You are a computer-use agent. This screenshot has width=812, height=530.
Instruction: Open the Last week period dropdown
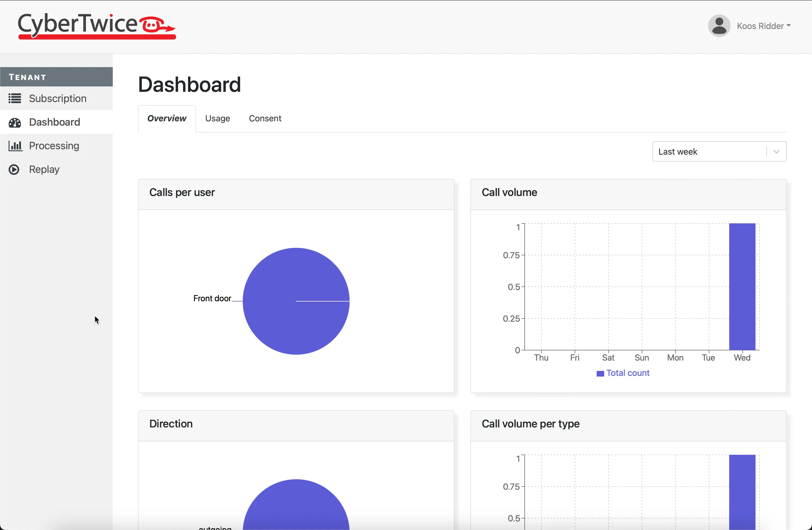coord(719,151)
